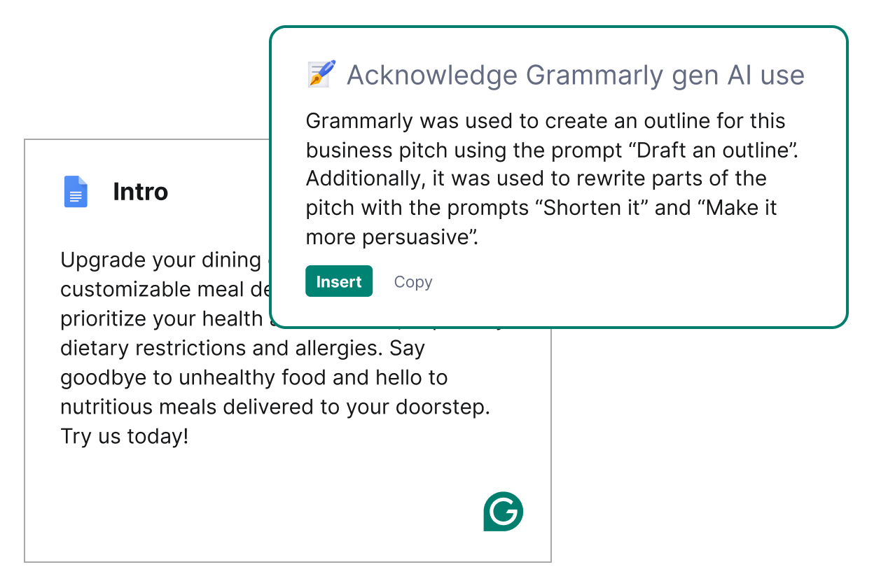Click the Copy link

pos(412,281)
